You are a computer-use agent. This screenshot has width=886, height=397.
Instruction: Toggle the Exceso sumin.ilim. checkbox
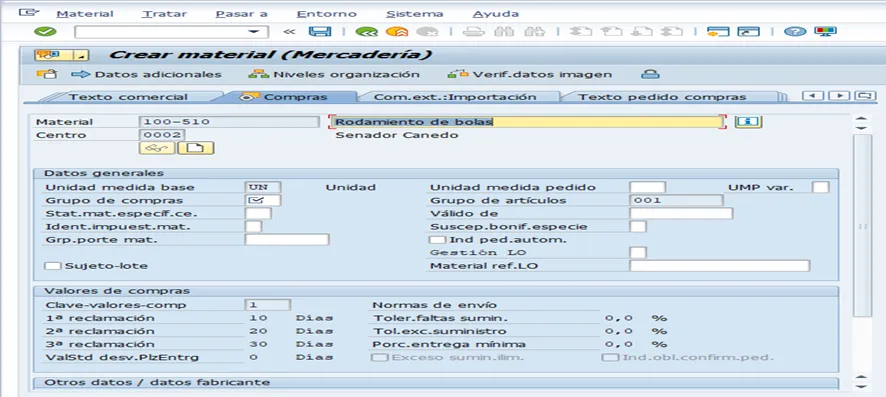(380, 357)
